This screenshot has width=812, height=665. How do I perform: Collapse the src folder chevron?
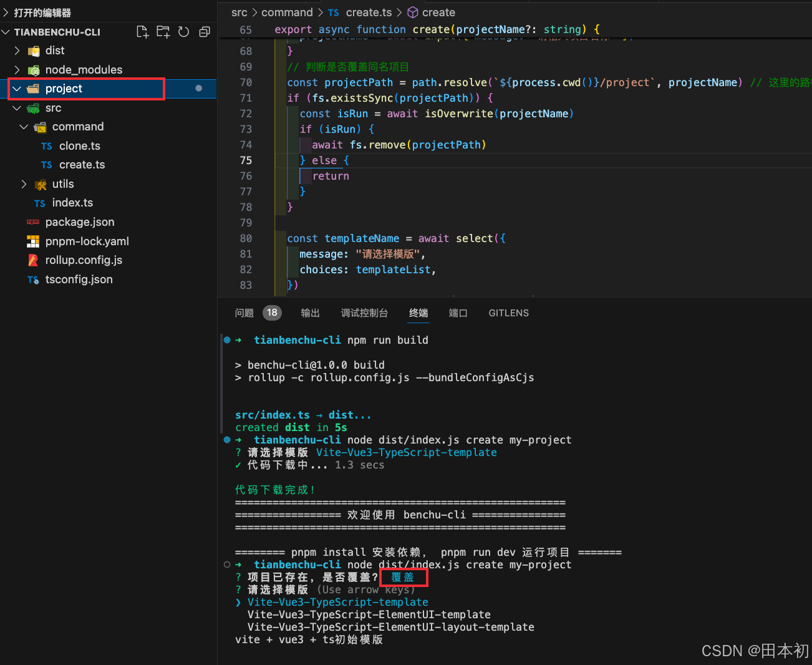tap(17, 108)
